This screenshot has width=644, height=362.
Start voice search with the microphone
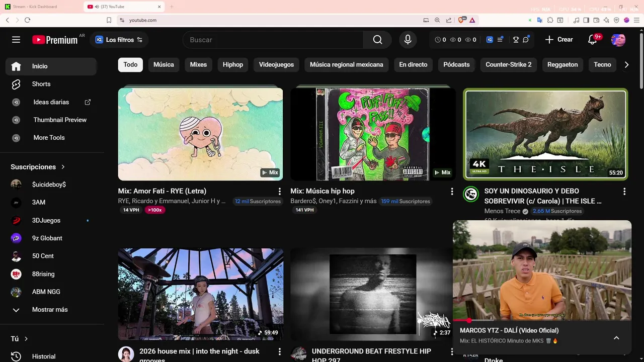pos(408,40)
